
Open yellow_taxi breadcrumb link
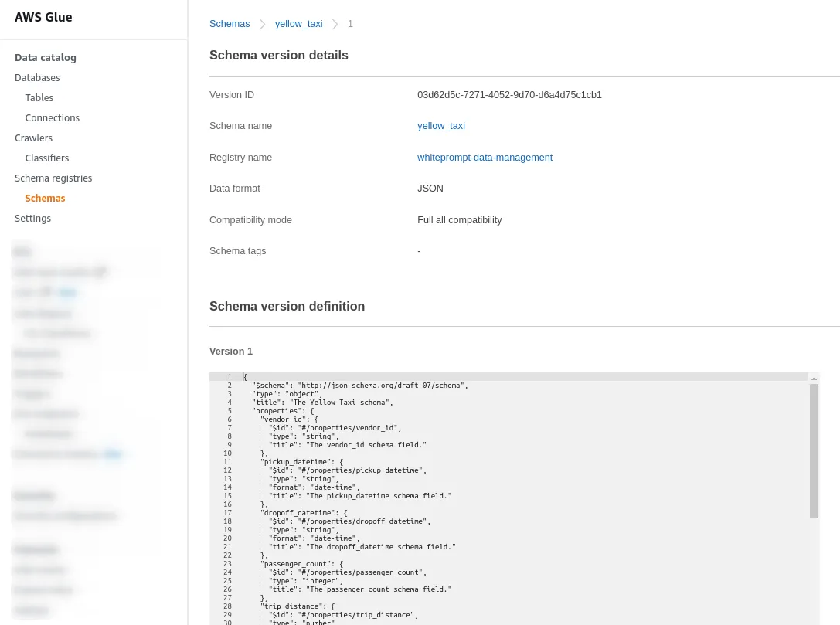pyautogui.click(x=298, y=24)
